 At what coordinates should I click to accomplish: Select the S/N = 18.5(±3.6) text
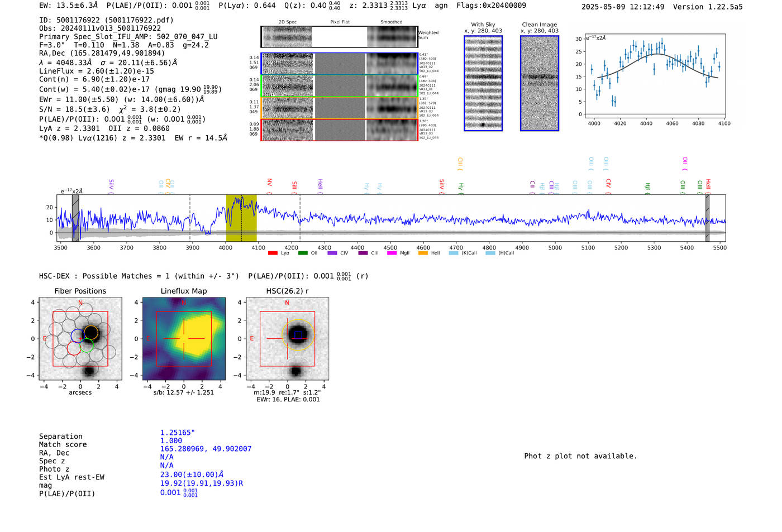tap(74, 109)
